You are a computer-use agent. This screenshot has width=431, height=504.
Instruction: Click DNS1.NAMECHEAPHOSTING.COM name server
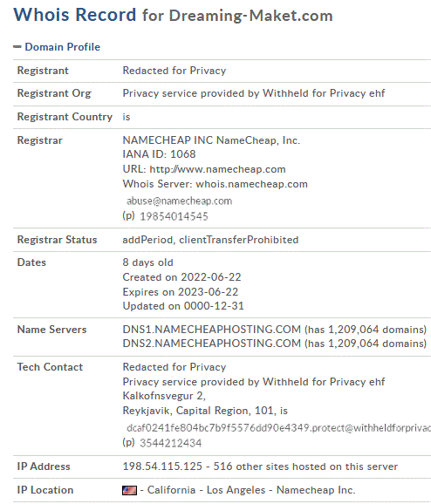click(x=212, y=330)
